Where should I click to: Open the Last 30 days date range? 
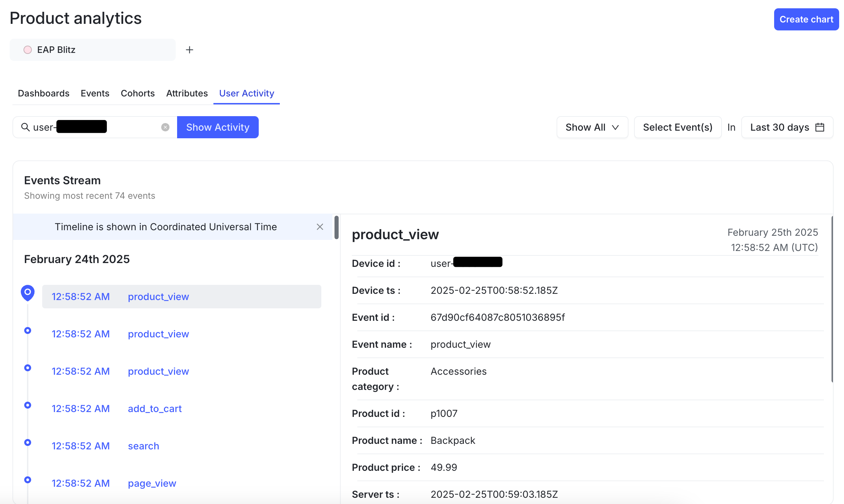pyautogui.click(x=780, y=127)
